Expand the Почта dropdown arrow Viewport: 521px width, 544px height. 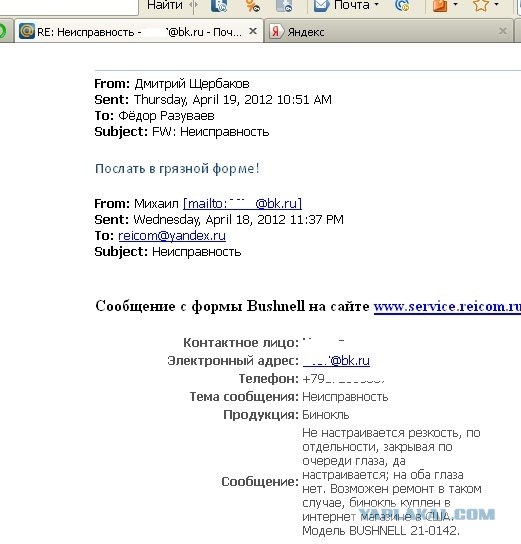click(376, 5)
